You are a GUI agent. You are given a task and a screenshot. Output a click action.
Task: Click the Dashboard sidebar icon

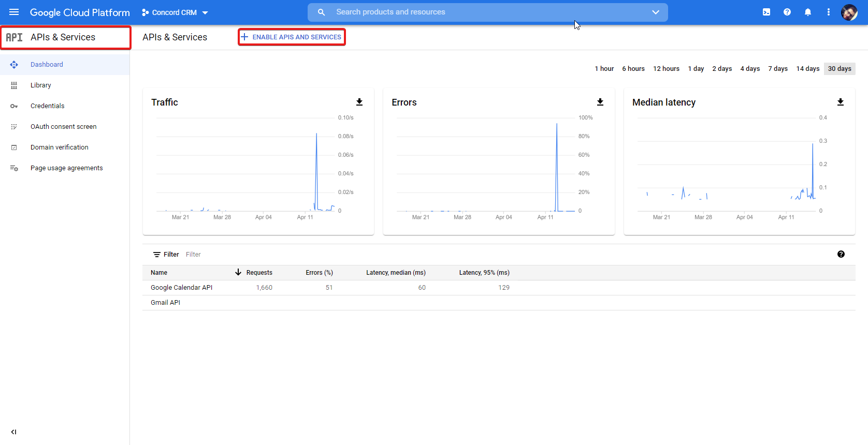pos(14,65)
